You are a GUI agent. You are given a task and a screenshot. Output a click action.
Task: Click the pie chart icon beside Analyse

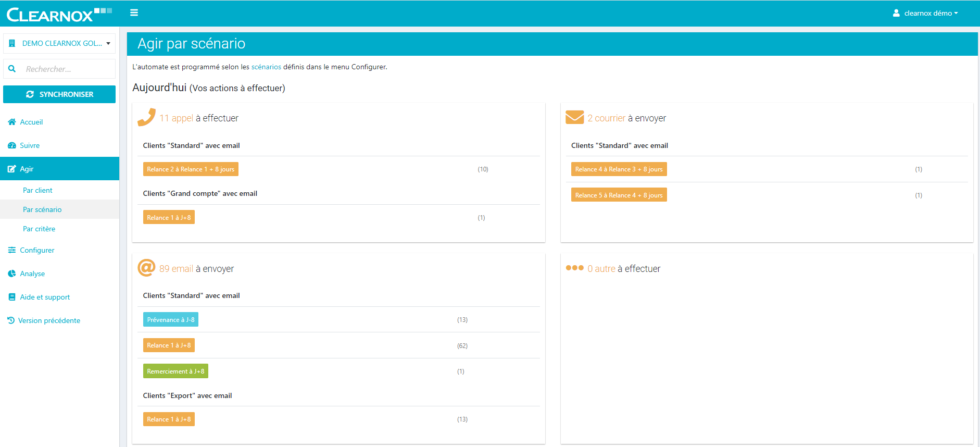pos(12,274)
